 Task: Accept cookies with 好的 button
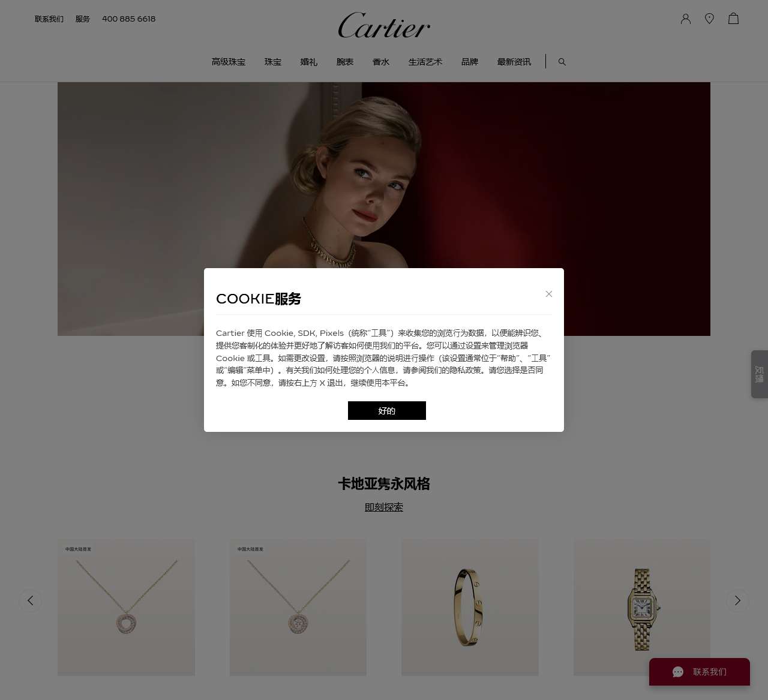(387, 411)
